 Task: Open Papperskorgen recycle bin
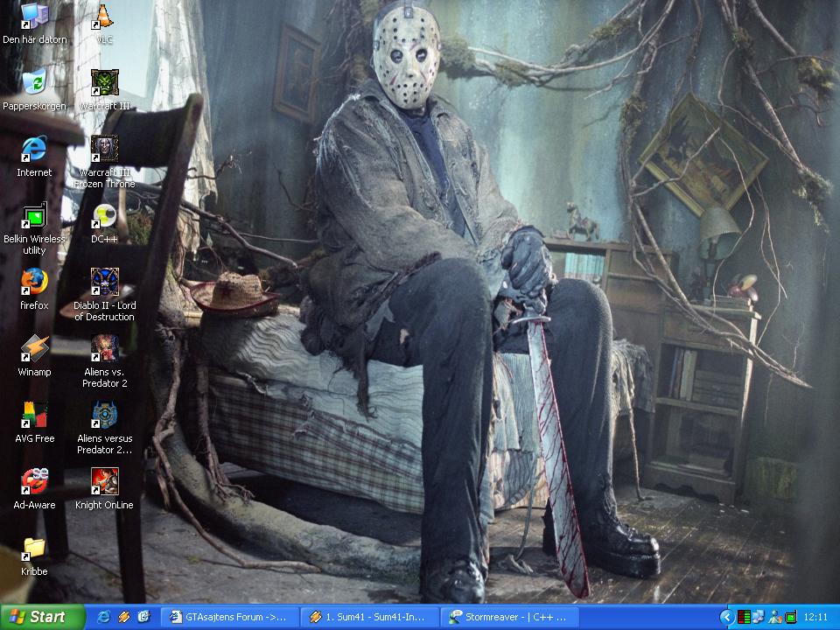pyautogui.click(x=35, y=90)
